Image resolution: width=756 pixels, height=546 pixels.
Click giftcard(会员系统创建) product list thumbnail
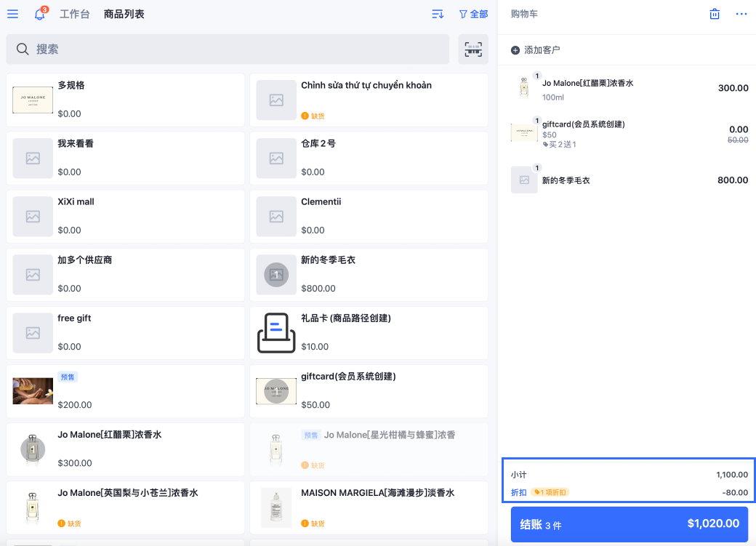276,391
